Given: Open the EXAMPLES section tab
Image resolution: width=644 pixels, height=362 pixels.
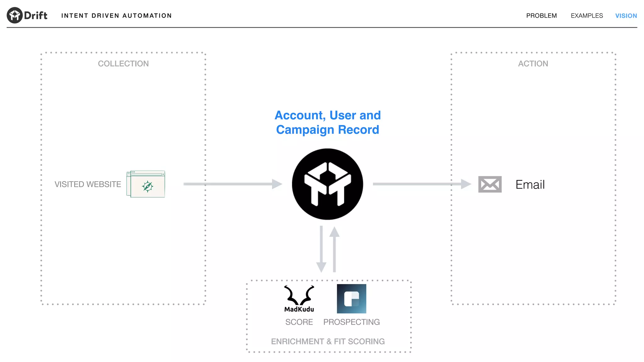Looking at the screenshot, I should (x=587, y=16).
